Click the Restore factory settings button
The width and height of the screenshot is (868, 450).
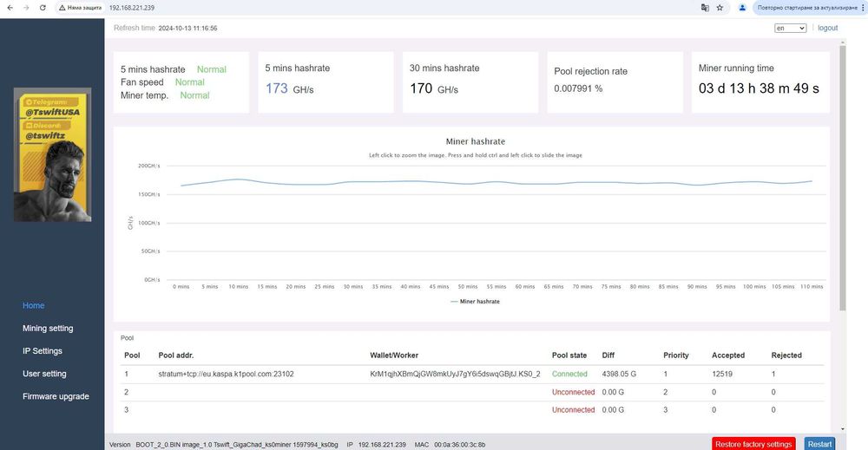click(753, 444)
